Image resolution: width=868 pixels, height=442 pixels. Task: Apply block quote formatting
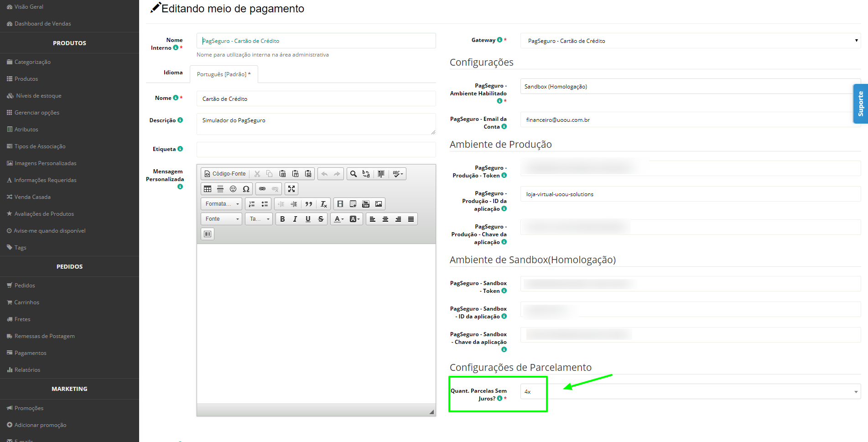[309, 204]
